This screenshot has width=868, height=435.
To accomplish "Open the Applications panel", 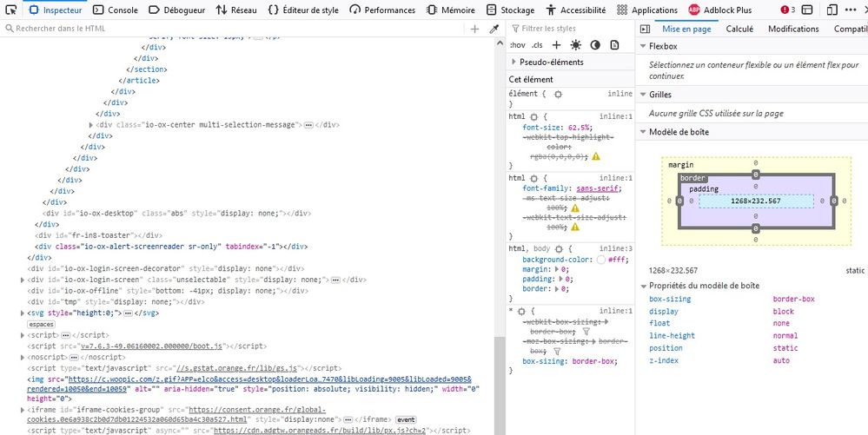I will point(647,10).
